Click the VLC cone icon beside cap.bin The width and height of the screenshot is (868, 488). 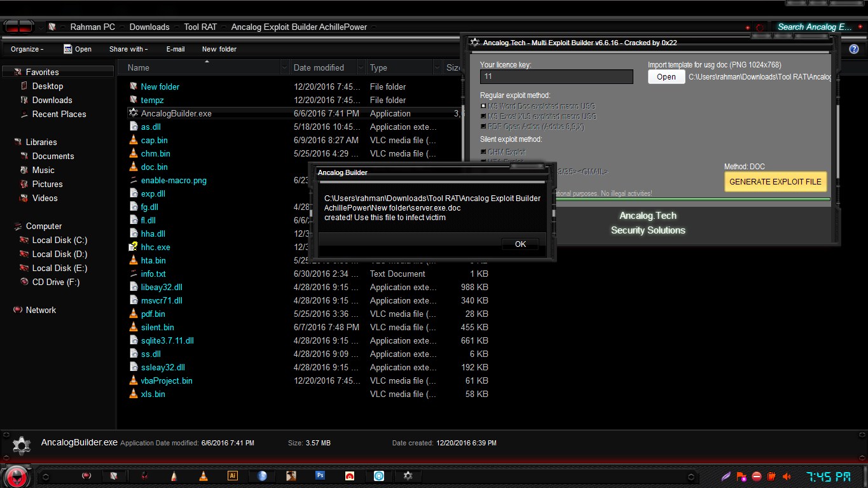click(134, 140)
